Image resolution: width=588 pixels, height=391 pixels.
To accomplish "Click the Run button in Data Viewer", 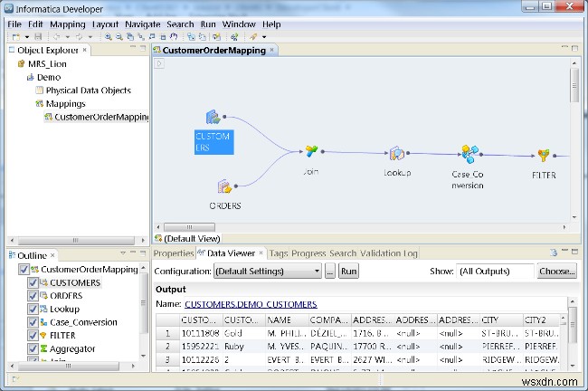I will [348, 271].
